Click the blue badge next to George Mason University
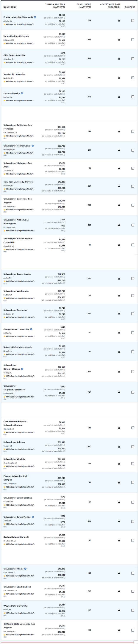Viewport: 138px width, 644px height. (x=31, y=329)
